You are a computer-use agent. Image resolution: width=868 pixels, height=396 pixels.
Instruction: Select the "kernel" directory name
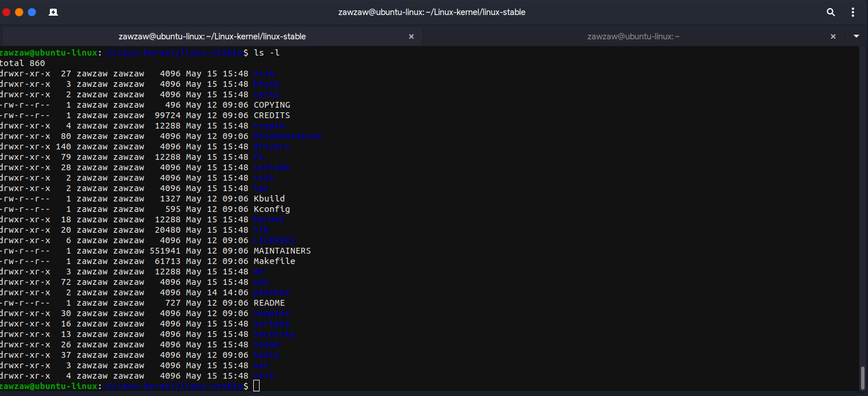click(x=269, y=219)
